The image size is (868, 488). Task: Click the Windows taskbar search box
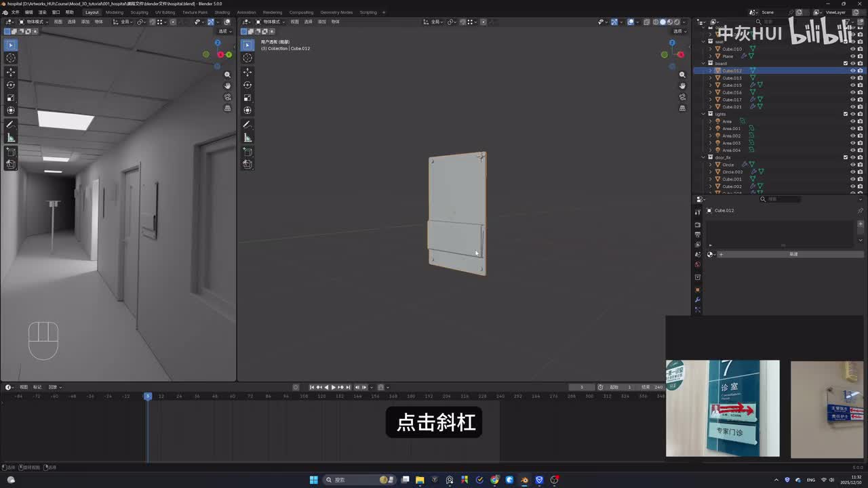pyautogui.click(x=359, y=480)
